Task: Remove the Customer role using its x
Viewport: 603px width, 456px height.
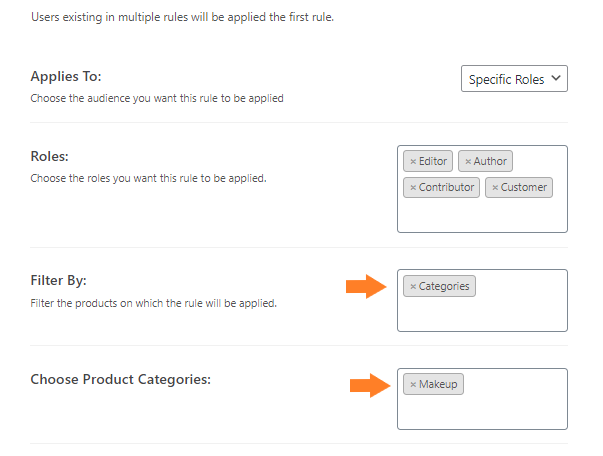Action: click(495, 188)
